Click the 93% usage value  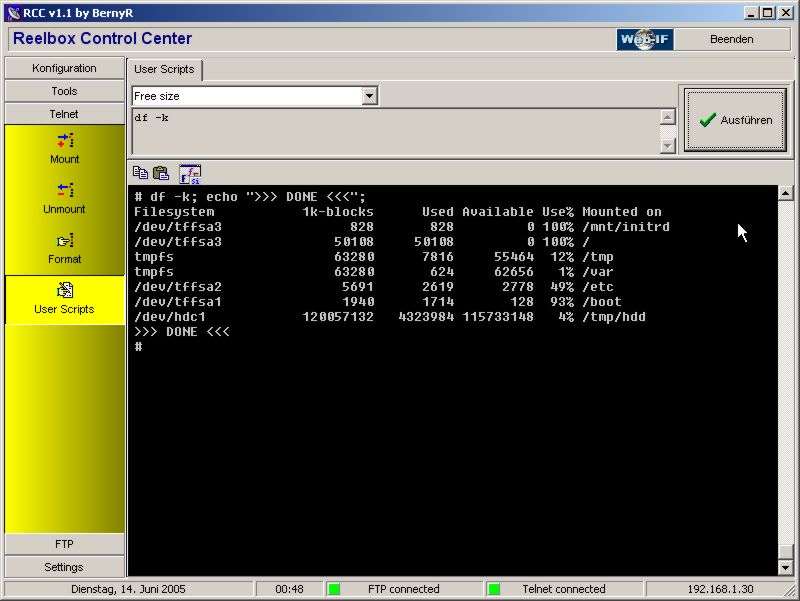(562, 302)
